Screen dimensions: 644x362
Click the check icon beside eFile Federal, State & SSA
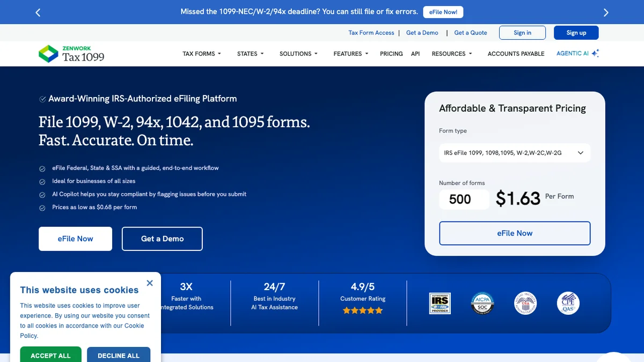[x=42, y=168]
